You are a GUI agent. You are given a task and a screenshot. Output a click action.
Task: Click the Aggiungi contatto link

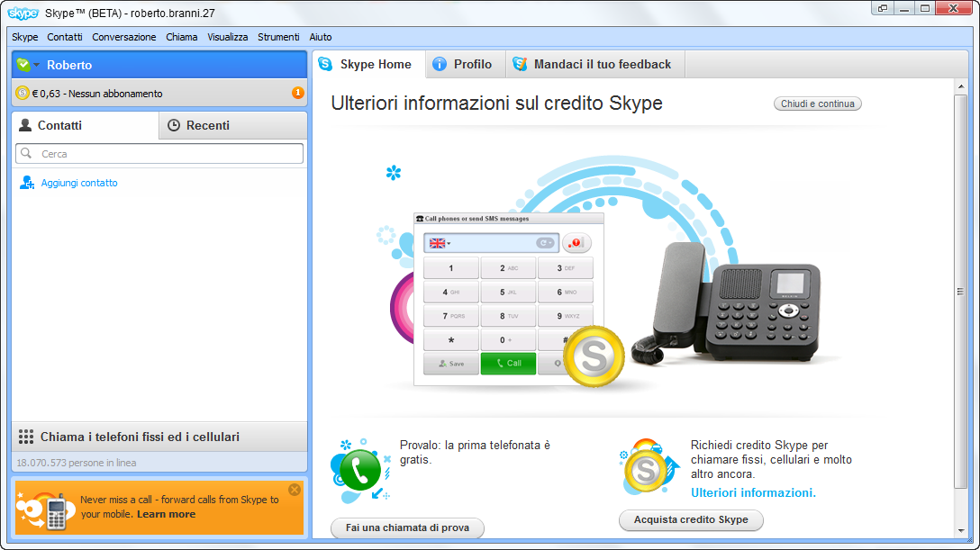(79, 183)
